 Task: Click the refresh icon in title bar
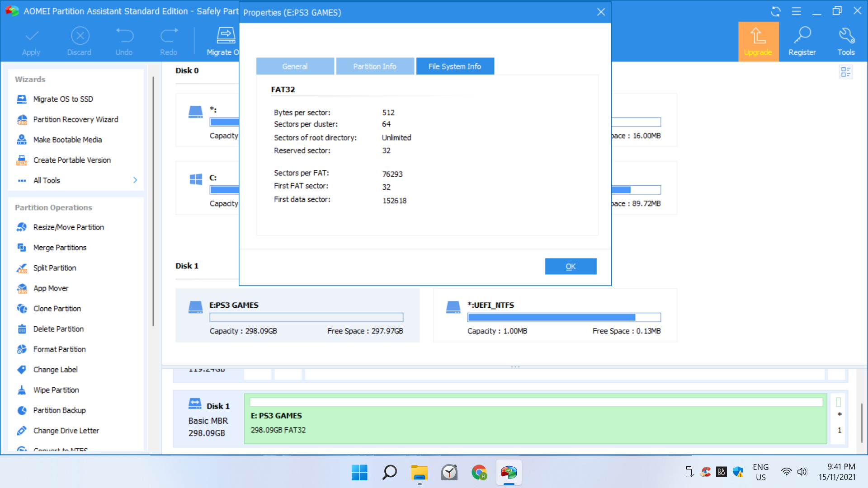(x=776, y=12)
